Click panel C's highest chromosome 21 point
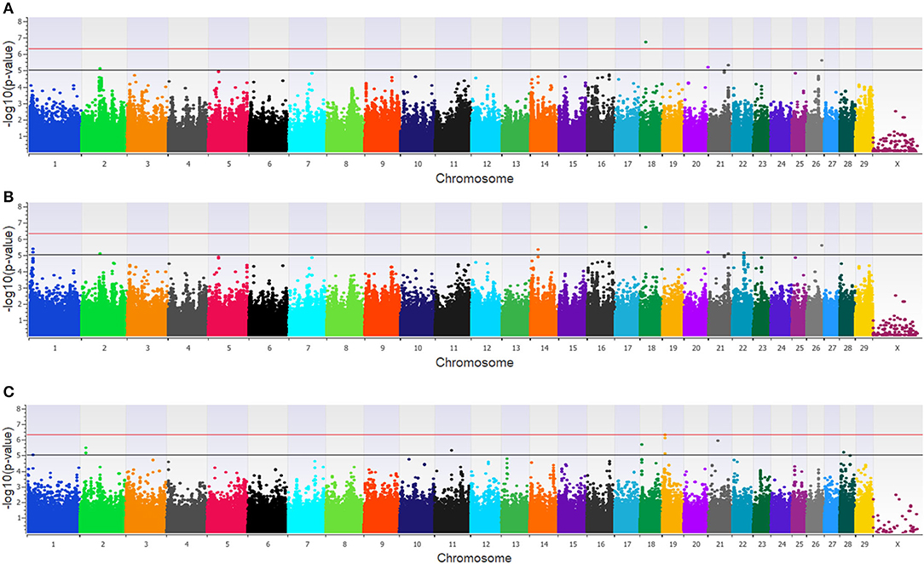 718,440
